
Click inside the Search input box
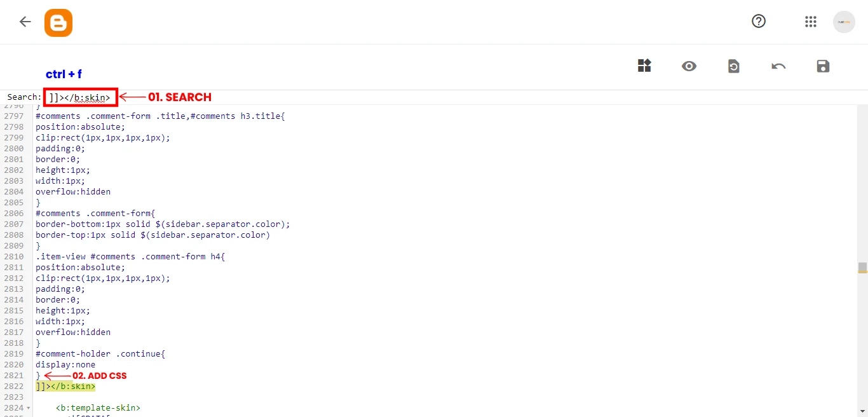pos(79,97)
